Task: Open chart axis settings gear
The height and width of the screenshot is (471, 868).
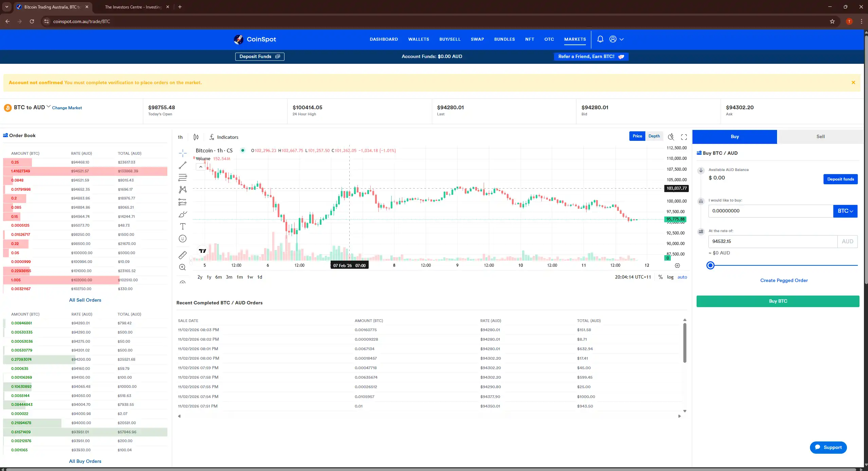Action: coord(677,266)
